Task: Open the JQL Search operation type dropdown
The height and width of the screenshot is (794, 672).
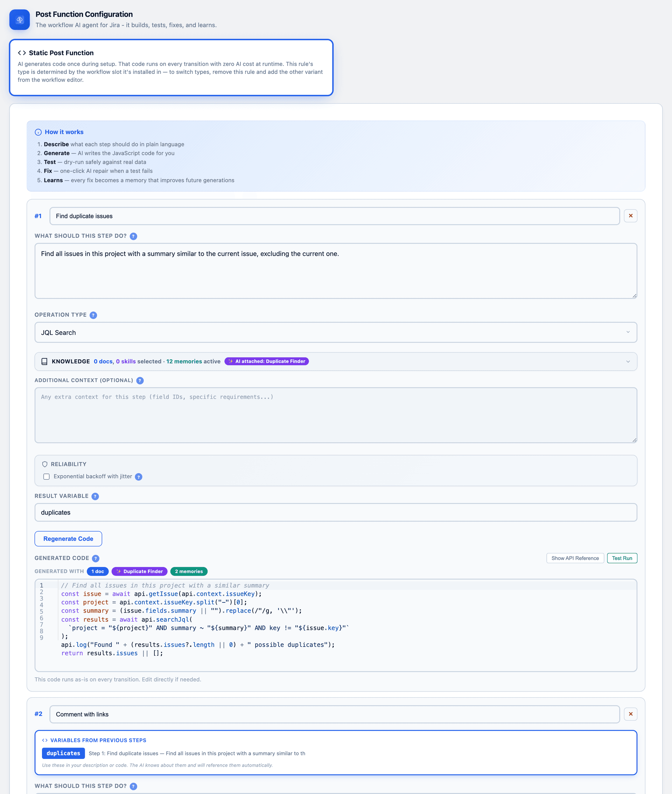Action: coord(336,332)
